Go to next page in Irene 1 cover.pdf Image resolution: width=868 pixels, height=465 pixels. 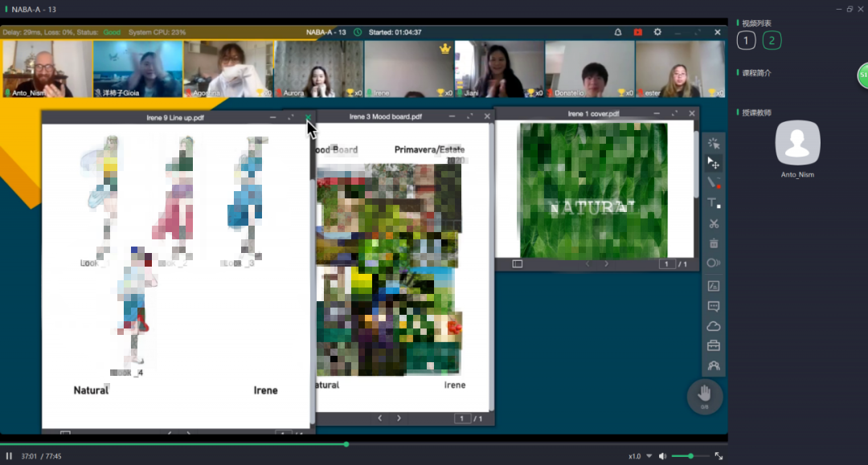(606, 263)
